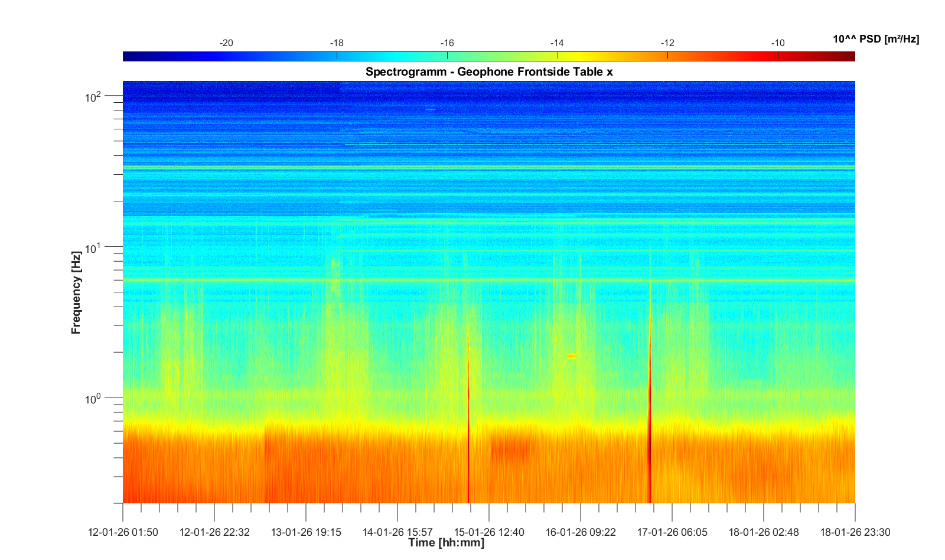
Task: Click the '14-01-26 15:57' time tick label
Action: pyautogui.click(x=397, y=532)
